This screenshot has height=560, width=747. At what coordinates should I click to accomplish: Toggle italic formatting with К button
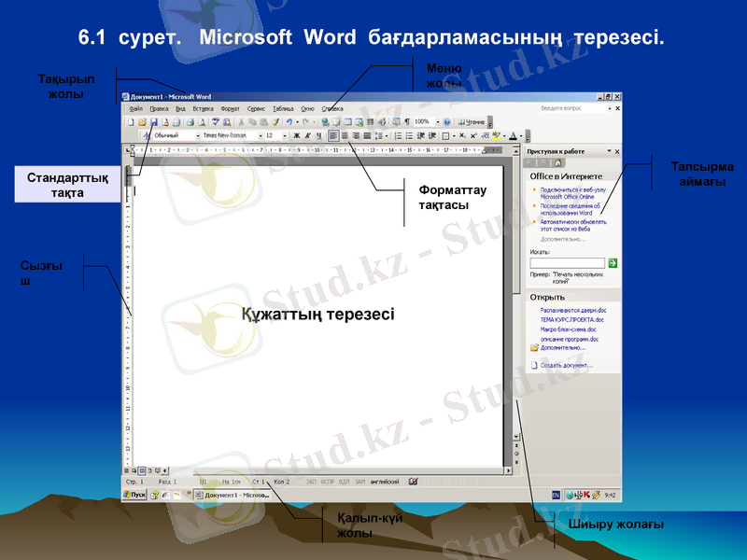point(306,134)
